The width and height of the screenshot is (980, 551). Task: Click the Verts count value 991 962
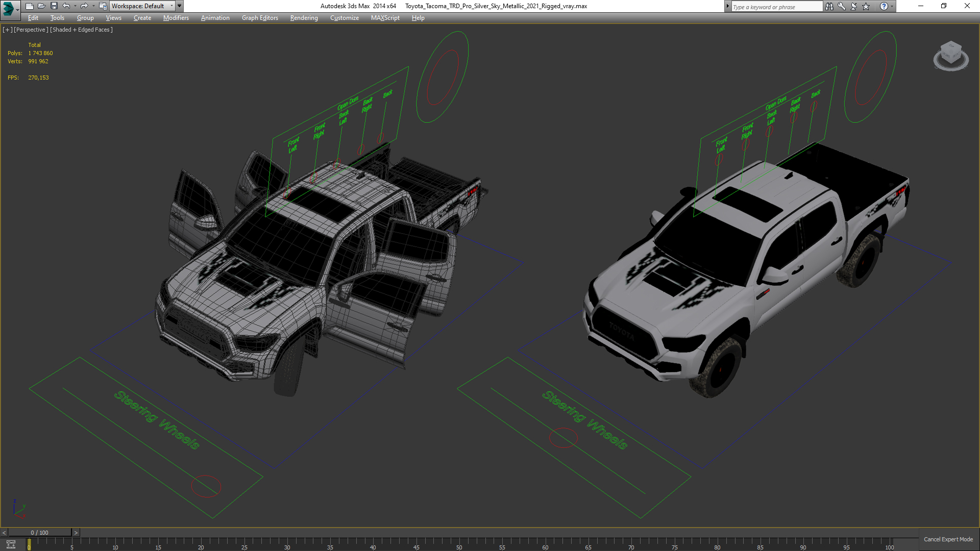(38, 61)
